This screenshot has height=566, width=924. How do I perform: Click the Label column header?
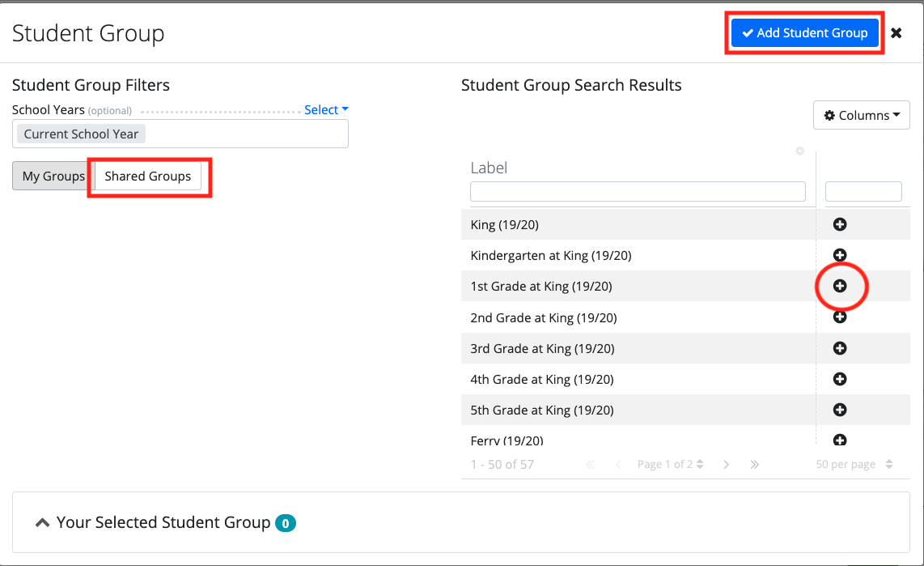[x=489, y=168]
